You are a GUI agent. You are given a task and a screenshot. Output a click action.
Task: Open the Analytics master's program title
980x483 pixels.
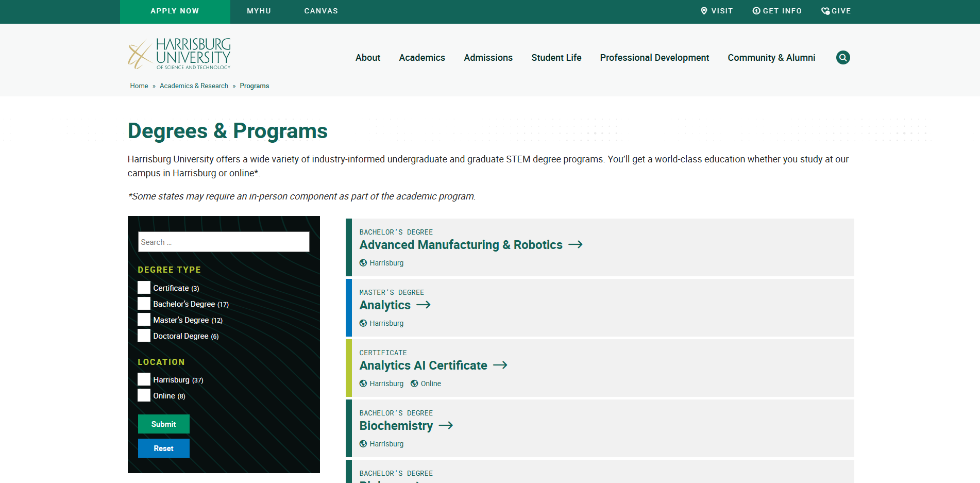(x=385, y=305)
